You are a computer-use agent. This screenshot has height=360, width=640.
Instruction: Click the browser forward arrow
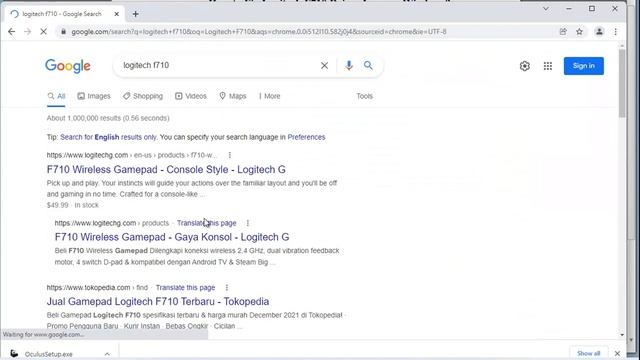pos(27,31)
